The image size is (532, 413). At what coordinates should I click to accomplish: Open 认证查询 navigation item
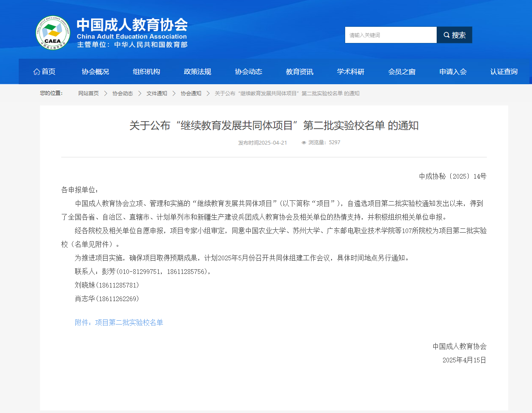pyautogui.click(x=504, y=71)
